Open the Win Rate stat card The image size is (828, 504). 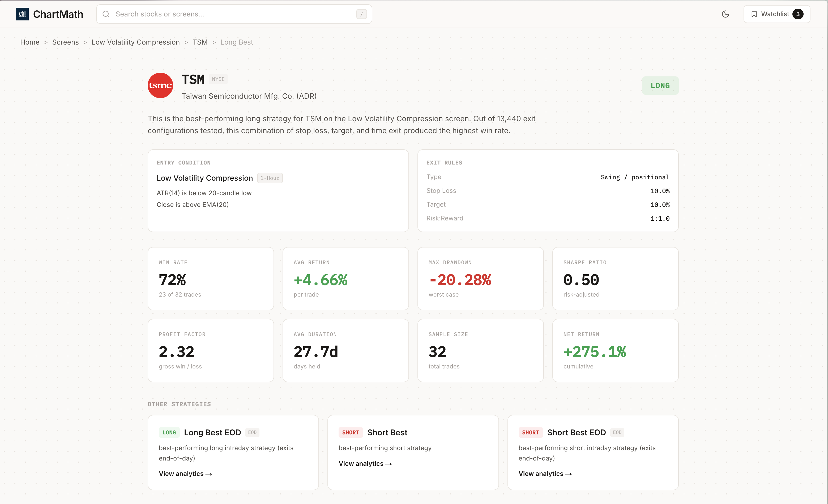tap(210, 278)
